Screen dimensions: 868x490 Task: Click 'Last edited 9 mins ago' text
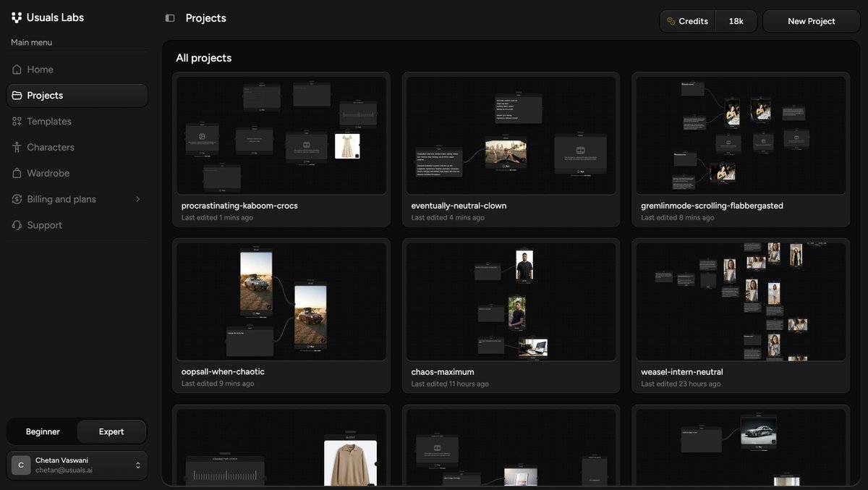218,384
